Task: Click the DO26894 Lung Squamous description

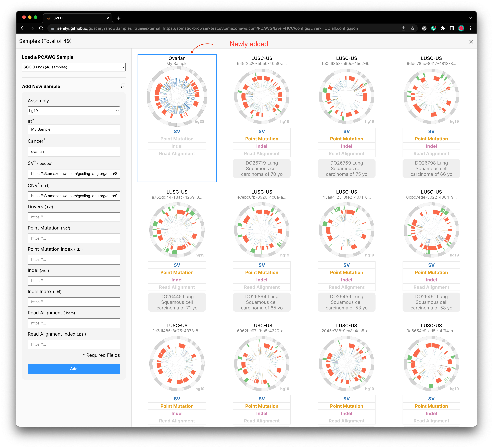Action: coord(262,302)
